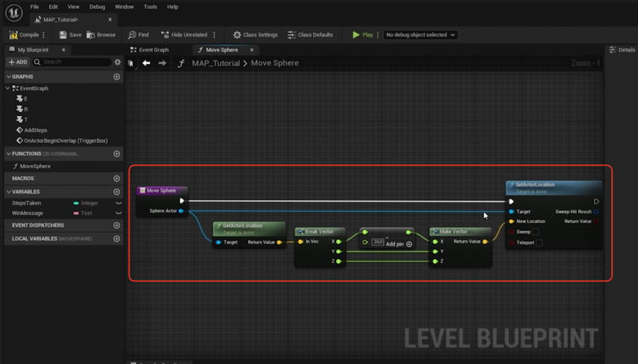Viewport: 638px width, 364px height.
Task: Select the StepsTaken variable
Action: coord(27,203)
